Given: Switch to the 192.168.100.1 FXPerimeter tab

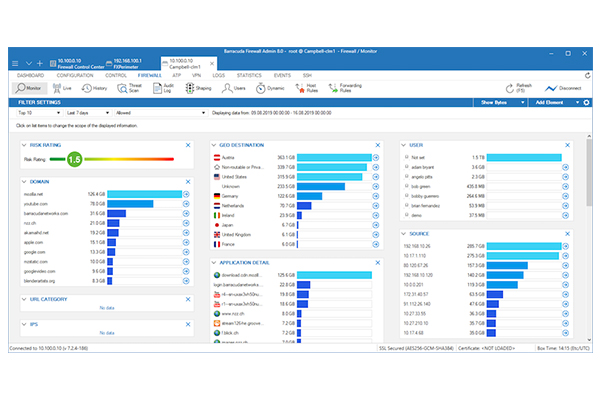Looking at the screenshot, I should click(124, 64).
